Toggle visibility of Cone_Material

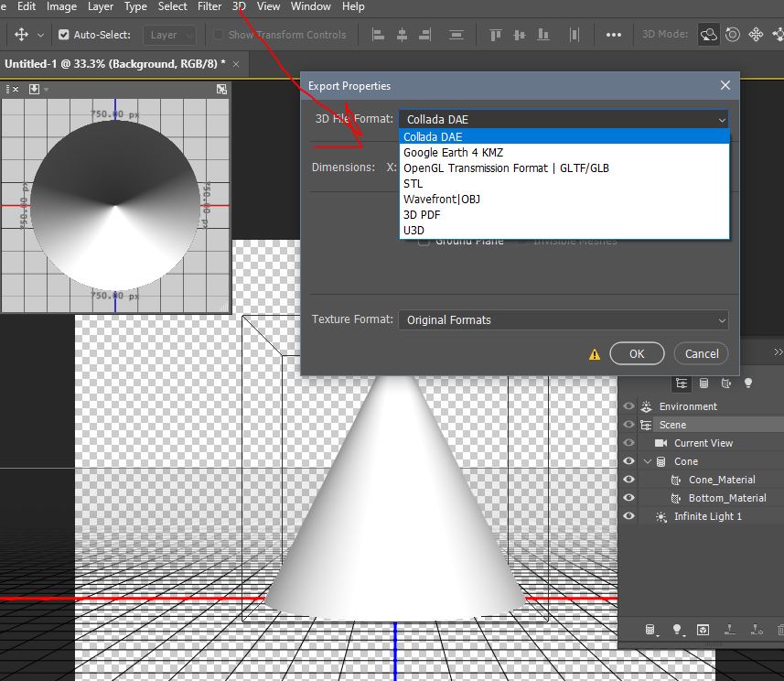(x=628, y=480)
